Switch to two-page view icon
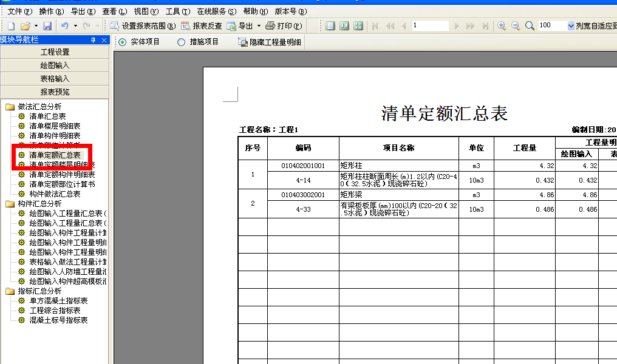This screenshot has width=617, height=364. (344, 26)
